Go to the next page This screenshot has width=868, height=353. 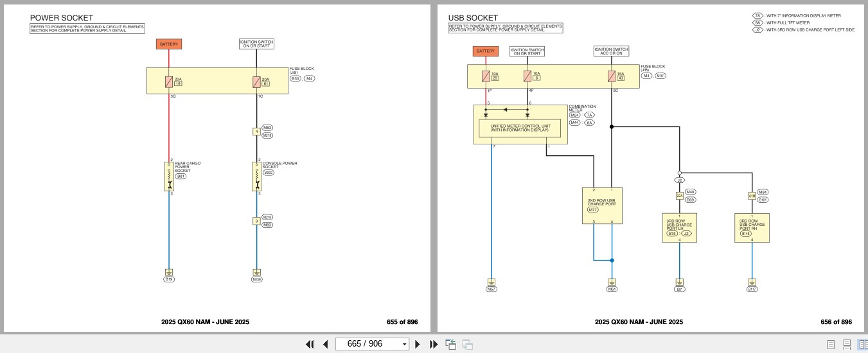(x=418, y=344)
